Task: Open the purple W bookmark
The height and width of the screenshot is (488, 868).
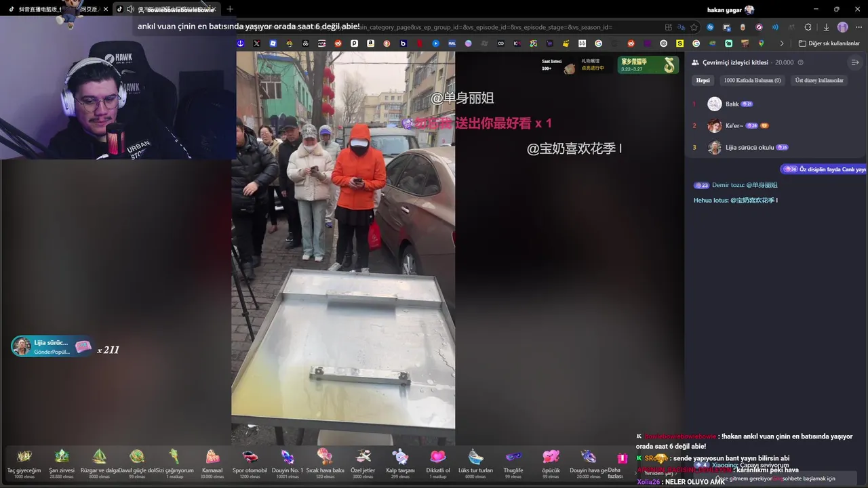Action: (549, 43)
